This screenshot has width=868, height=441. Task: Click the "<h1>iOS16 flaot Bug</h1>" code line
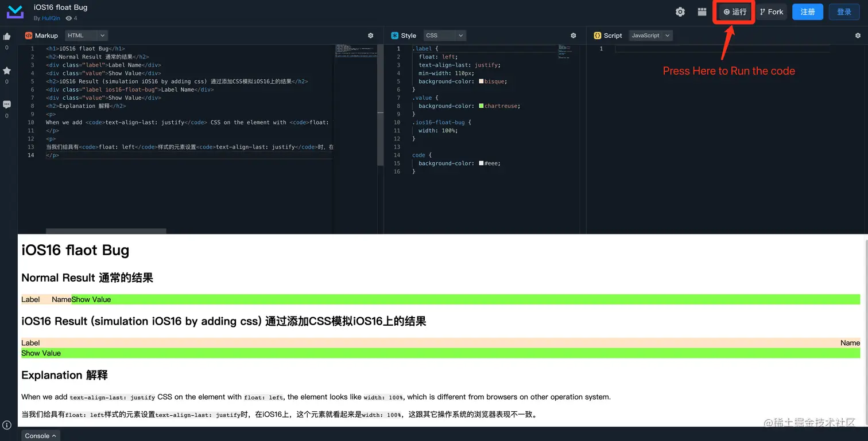(x=86, y=49)
